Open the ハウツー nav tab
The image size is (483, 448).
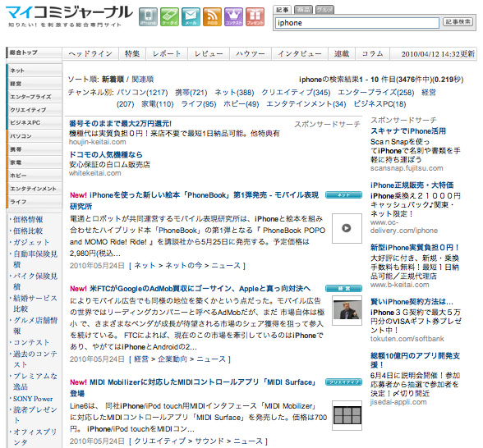[251, 53]
